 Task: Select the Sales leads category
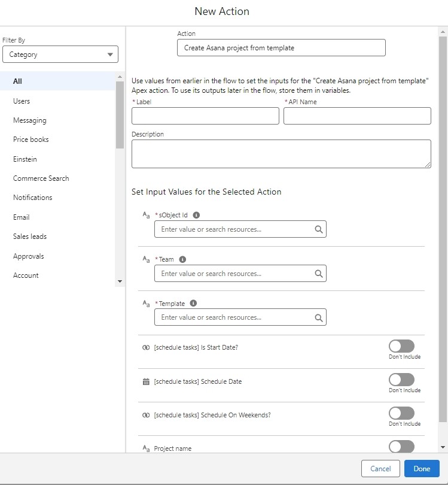[57, 237]
